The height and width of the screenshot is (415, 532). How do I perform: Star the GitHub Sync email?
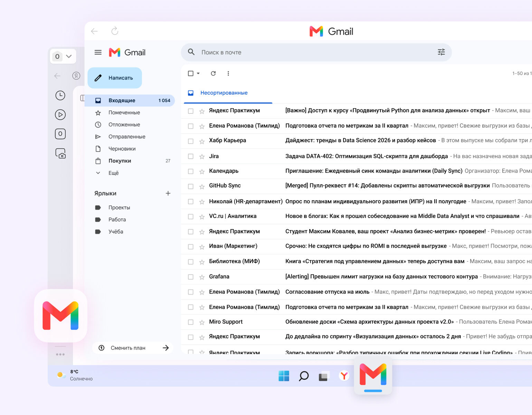pyautogui.click(x=202, y=187)
